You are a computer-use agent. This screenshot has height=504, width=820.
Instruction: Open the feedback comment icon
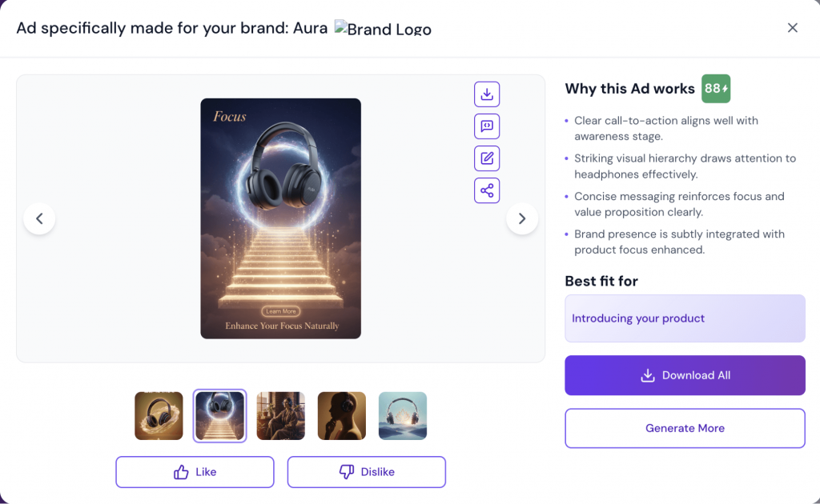[486, 126]
